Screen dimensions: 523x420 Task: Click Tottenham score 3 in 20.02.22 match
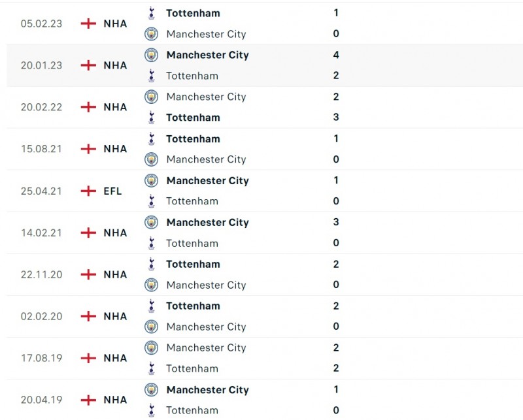click(336, 118)
